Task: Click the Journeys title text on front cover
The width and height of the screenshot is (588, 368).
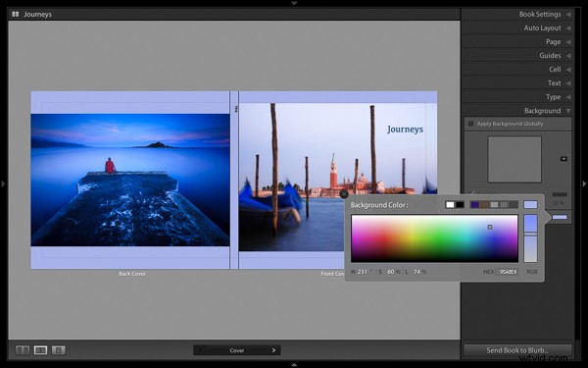Action: [x=405, y=130]
